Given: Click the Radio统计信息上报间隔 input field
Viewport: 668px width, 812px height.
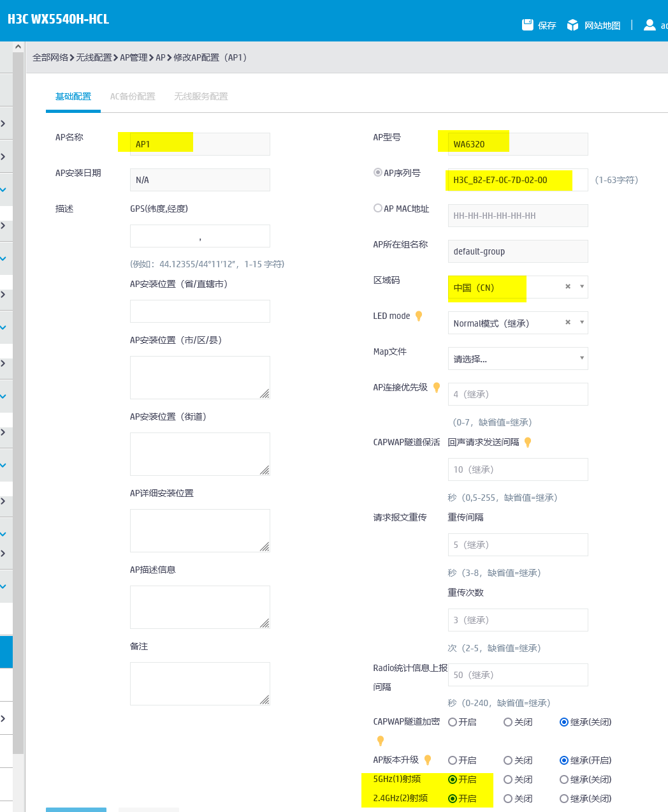Looking at the screenshot, I should click(x=518, y=675).
